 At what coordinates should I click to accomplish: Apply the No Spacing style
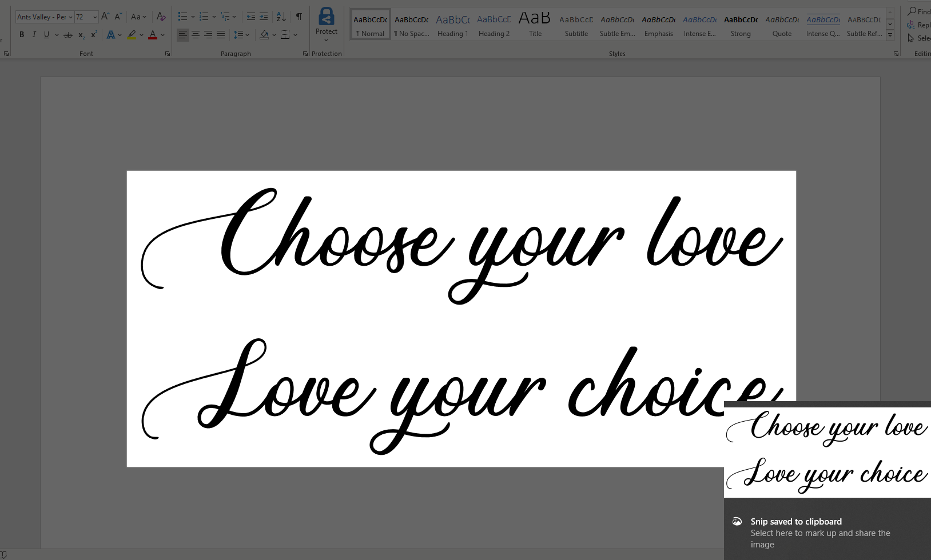coord(412,25)
